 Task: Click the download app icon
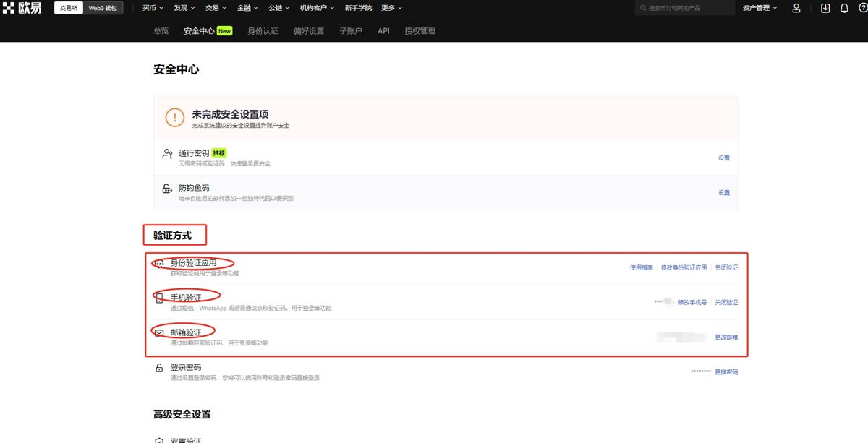[x=824, y=8]
